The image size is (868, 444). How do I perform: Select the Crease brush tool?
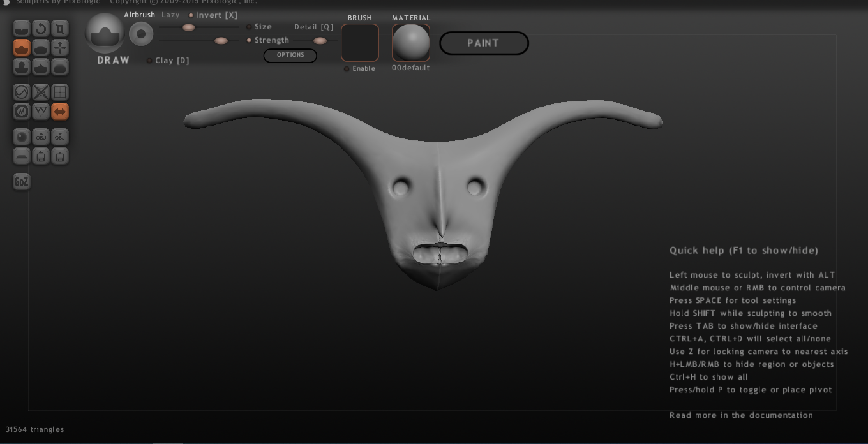(x=22, y=29)
